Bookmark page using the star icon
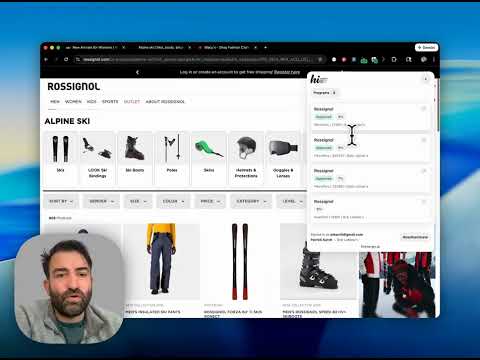 [320, 59]
